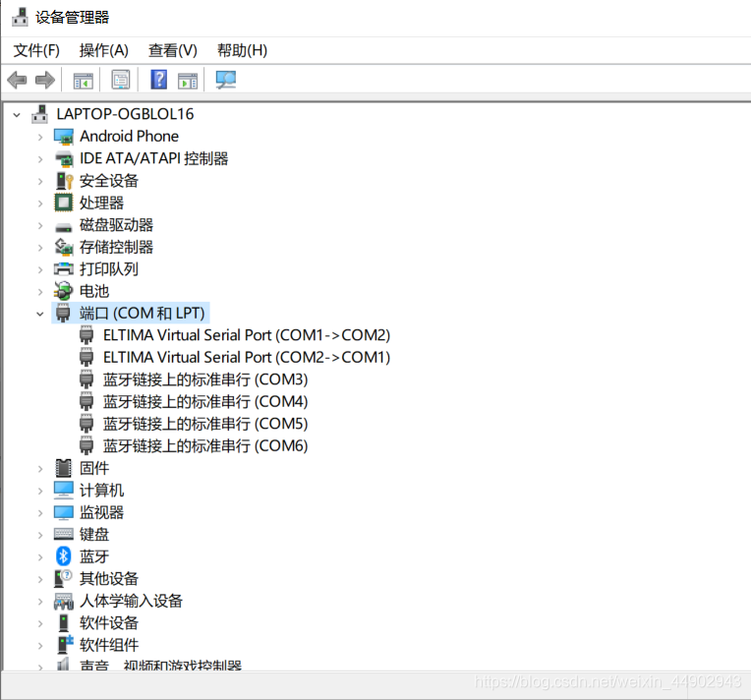751x700 pixels.
Task: Click the 安全设备 key icon
Action: tap(64, 181)
